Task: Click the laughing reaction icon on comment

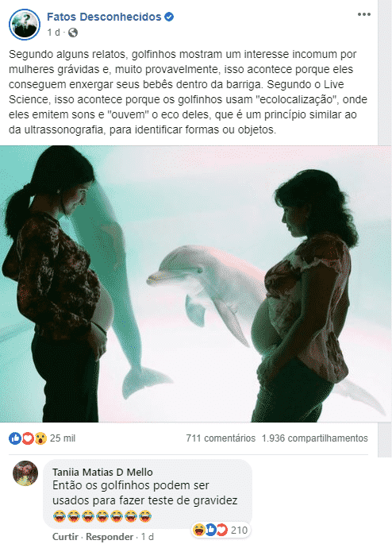Action: coord(199,531)
